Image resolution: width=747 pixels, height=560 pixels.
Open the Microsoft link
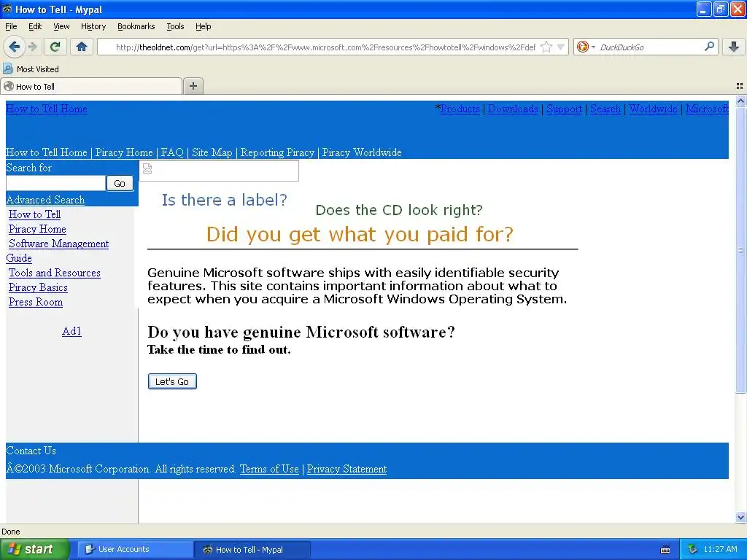pyautogui.click(x=707, y=109)
